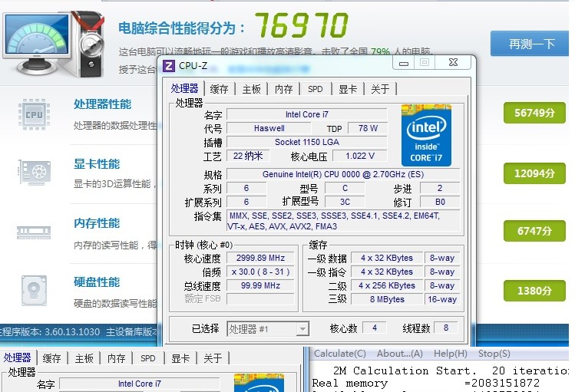Viewport: 575px width, 392px height.
Task: Click the graphics card icon beside 显卡性能
Action: point(35,172)
